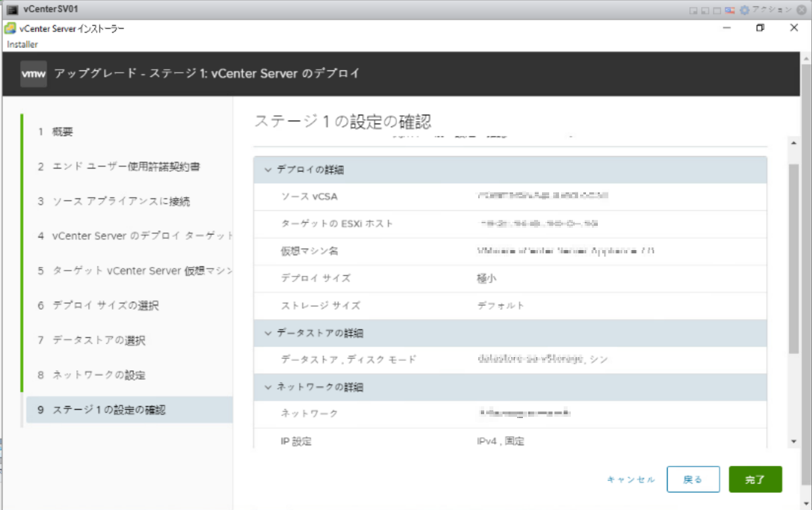Click the vCenter Server installer app icon
The image size is (812, 510).
pyautogui.click(x=10, y=28)
